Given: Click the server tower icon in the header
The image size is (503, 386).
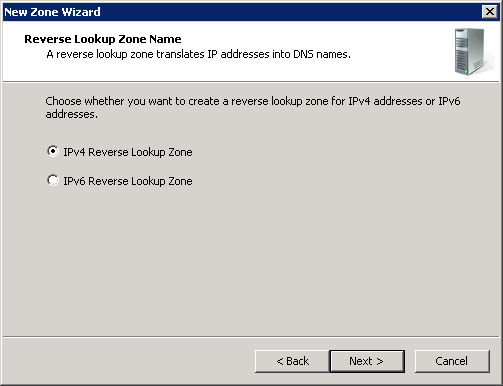Looking at the screenshot, I should click(x=471, y=51).
